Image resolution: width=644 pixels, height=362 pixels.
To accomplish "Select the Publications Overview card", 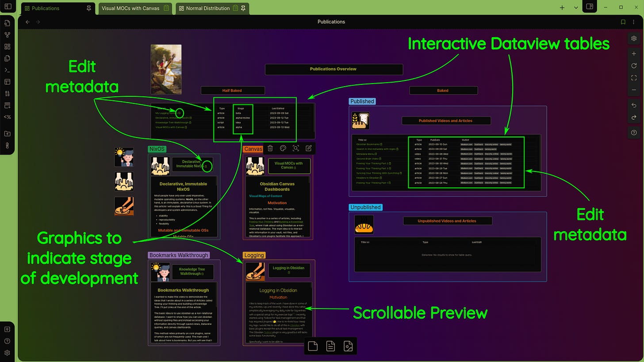I will [x=334, y=69].
